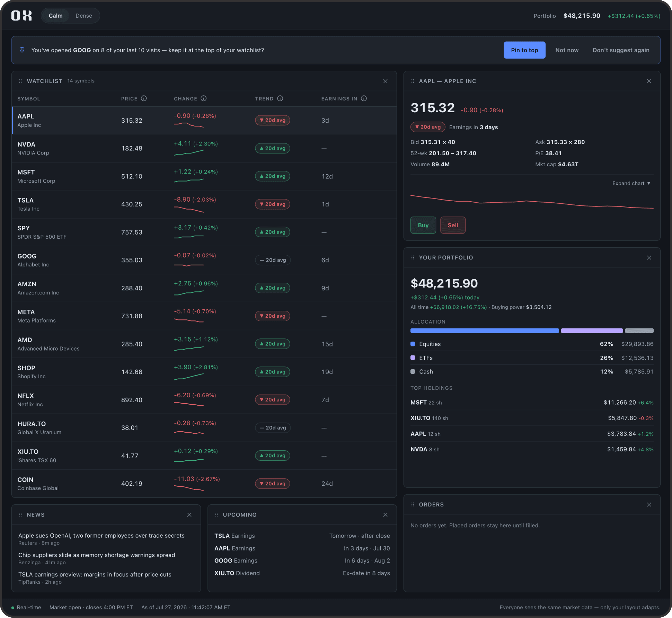Open the Apple sues OpenAI news headline
The image size is (672, 618).
101,536
